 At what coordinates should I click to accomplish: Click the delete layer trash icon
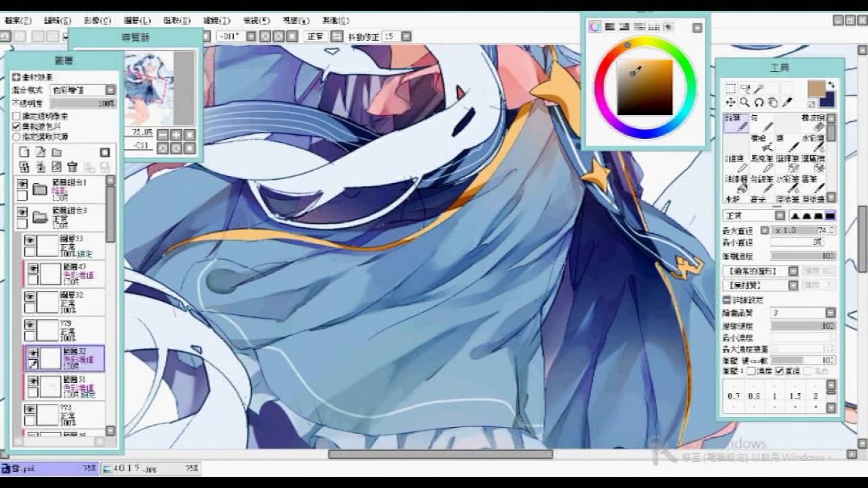pyautogui.click(x=73, y=167)
